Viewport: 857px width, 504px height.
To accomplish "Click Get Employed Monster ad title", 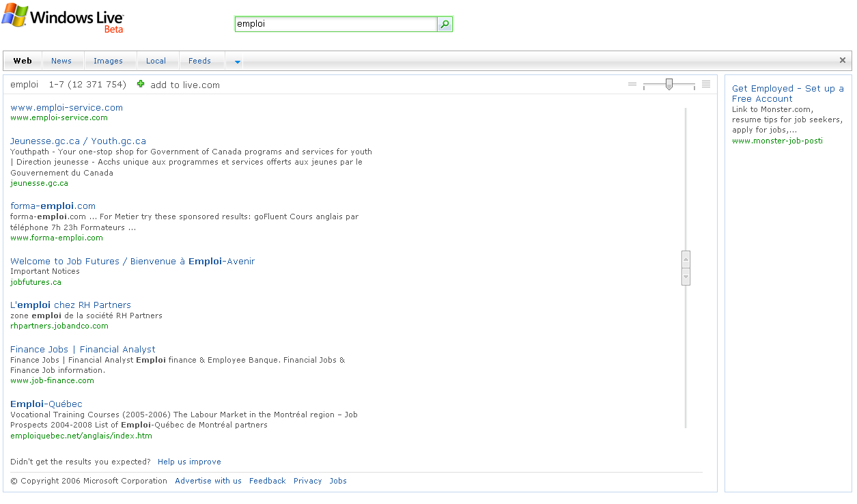I will (x=788, y=94).
